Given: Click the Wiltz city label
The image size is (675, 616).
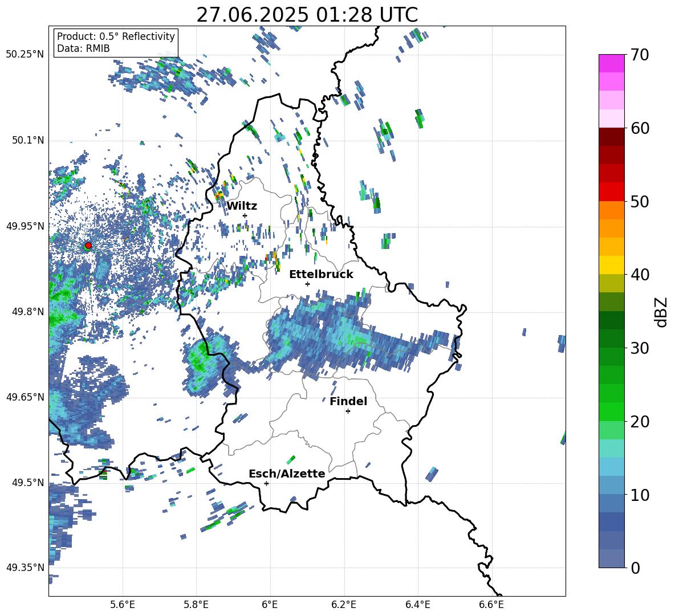Looking at the screenshot, I should (x=242, y=206).
